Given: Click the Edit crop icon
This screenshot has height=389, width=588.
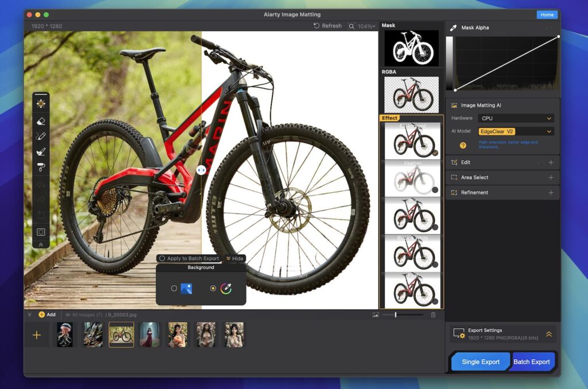Looking at the screenshot, I should coord(454,162).
